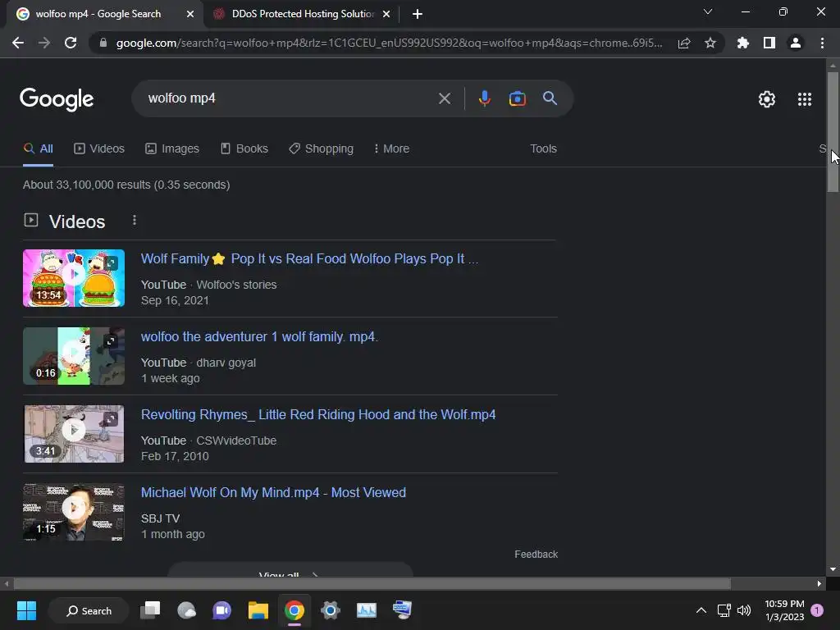Bookmark this tab with the star
Image resolution: width=840 pixels, height=630 pixels.
[x=710, y=43]
